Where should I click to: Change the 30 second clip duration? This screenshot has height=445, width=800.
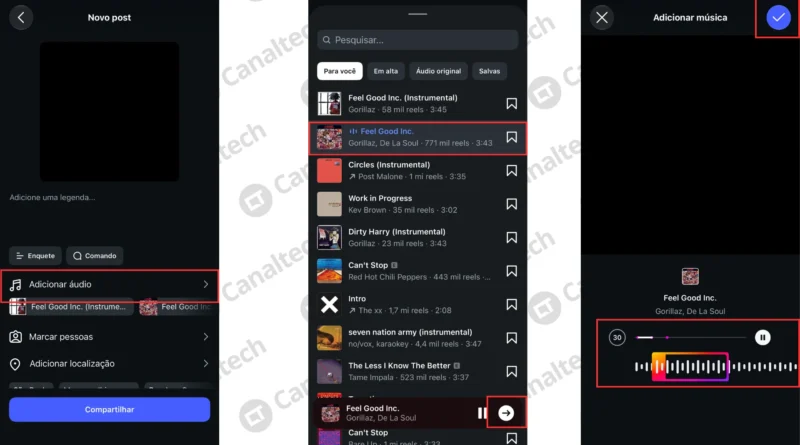coord(617,337)
